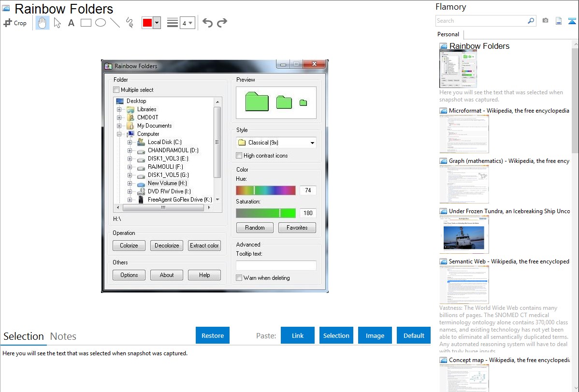The height and width of the screenshot is (392, 579).
Task: Click the Colorize button
Action: pyautogui.click(x=129, y=246)
